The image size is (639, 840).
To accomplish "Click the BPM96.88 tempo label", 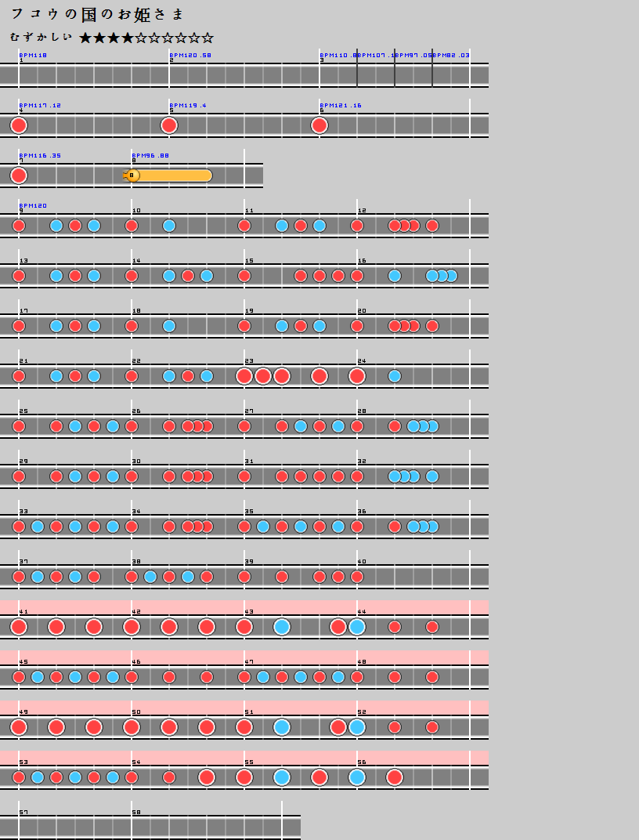I will [x=151, y=156].
